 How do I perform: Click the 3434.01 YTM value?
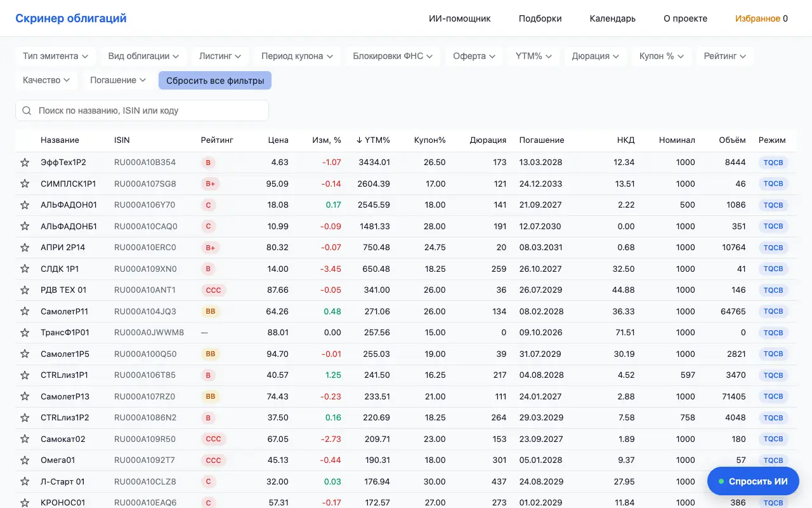pos(374,163)
